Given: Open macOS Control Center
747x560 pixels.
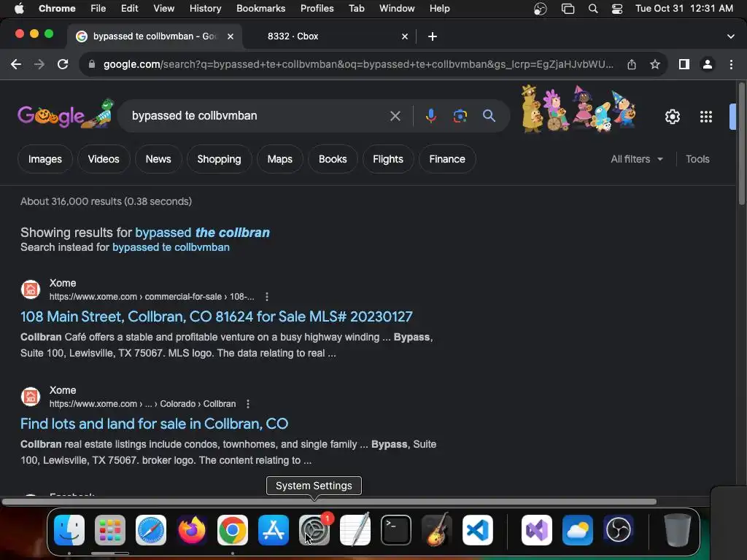Looking at the screenshot, I should [617, 9].
